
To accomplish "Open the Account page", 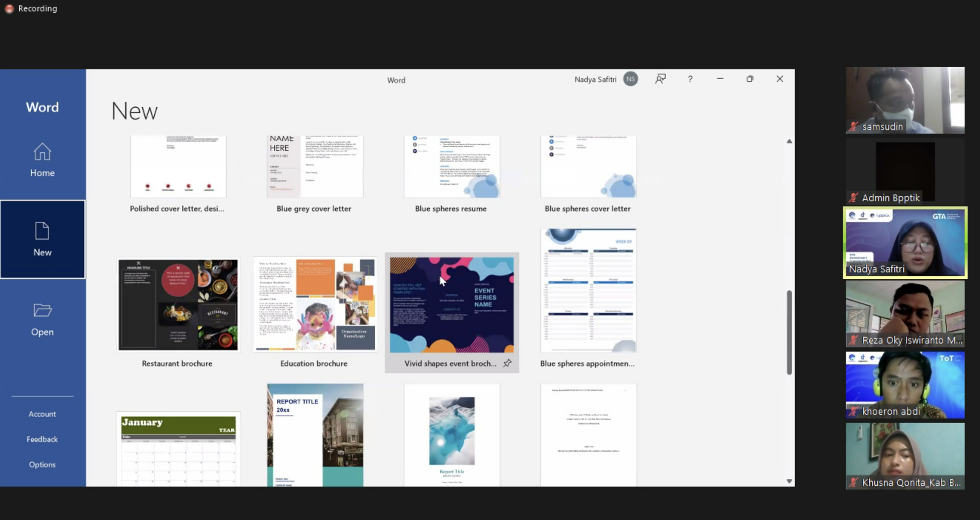I will (x=42, y=414).
